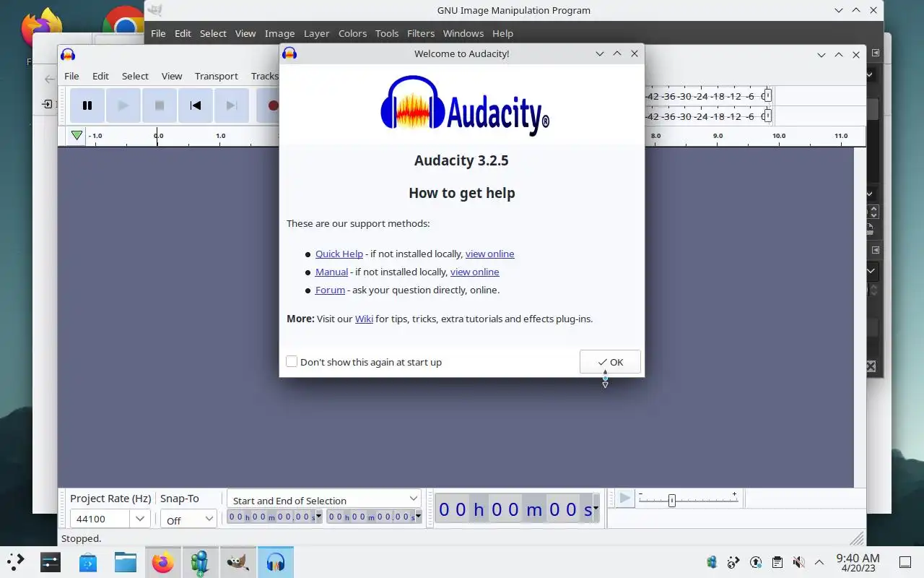Open GIMP Layer menu
Screen dimensions: 924x578
(x=316, y=33)
